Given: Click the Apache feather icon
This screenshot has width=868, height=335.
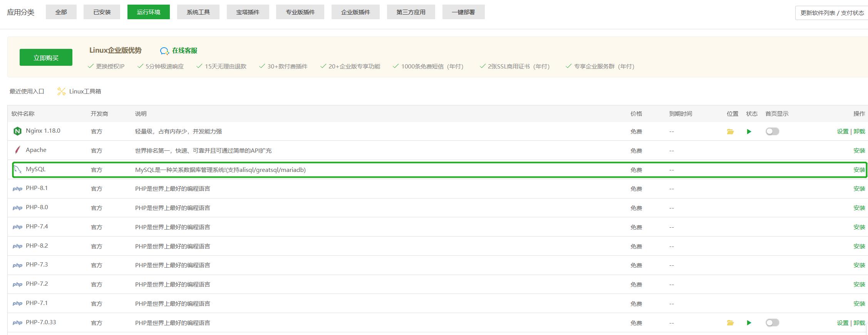Looking at the screenshot, I should point(17,150).
